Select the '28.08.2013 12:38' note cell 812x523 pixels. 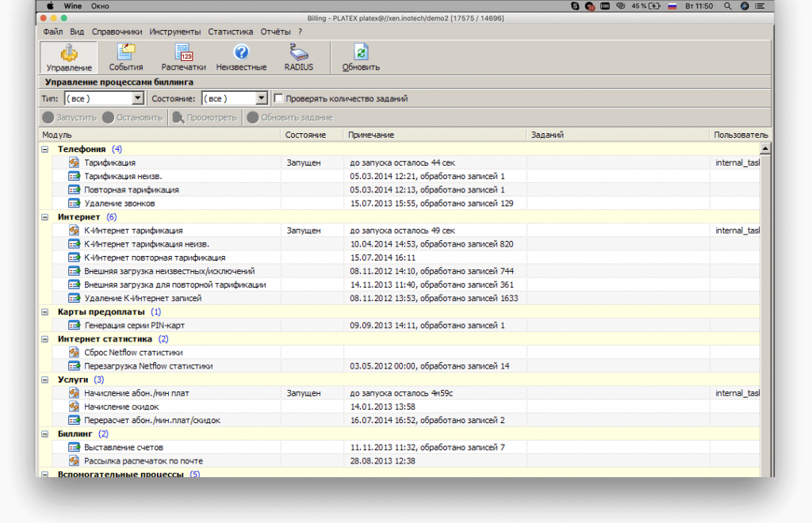click(x=382, y=460)
